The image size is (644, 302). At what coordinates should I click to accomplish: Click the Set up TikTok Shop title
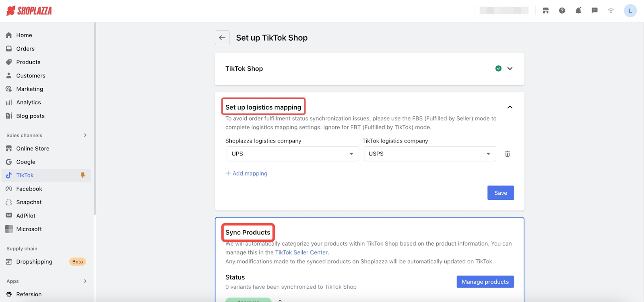coord(272,38)
